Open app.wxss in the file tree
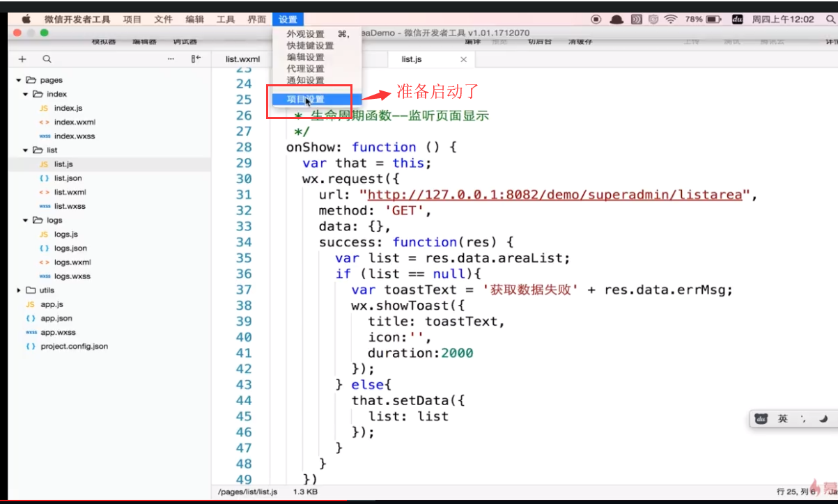 click(x=58, y=332)
